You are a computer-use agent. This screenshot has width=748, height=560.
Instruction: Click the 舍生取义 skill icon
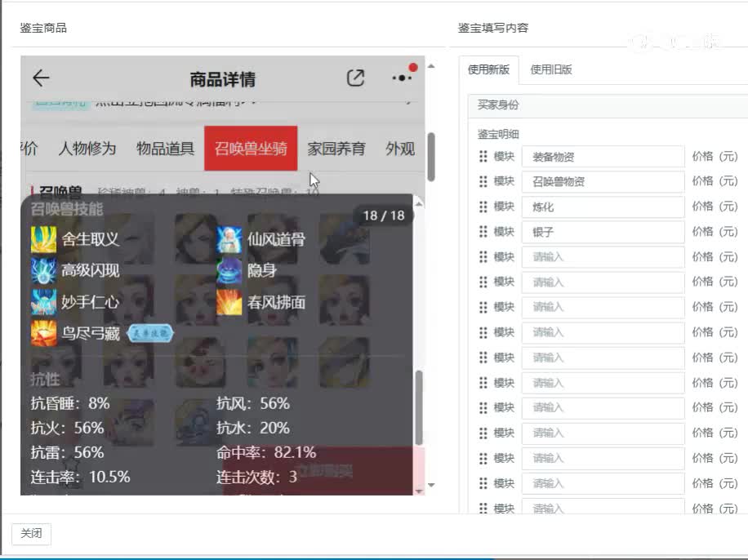(x=43, y=239)
